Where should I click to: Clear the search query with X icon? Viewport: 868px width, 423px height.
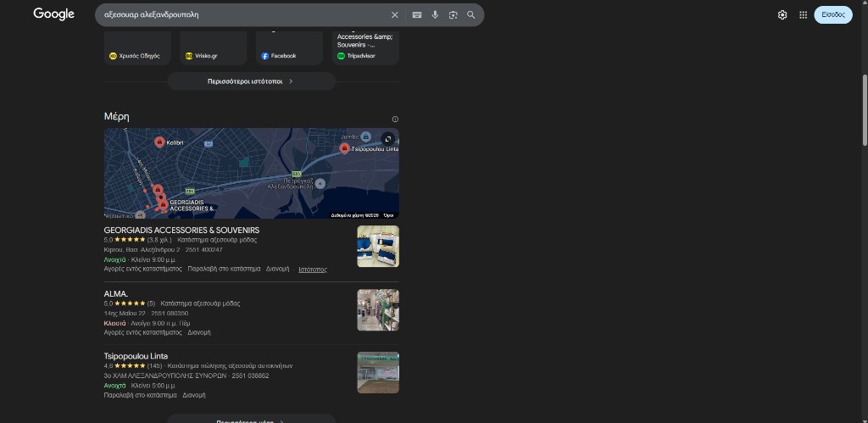tap(395, 15)
